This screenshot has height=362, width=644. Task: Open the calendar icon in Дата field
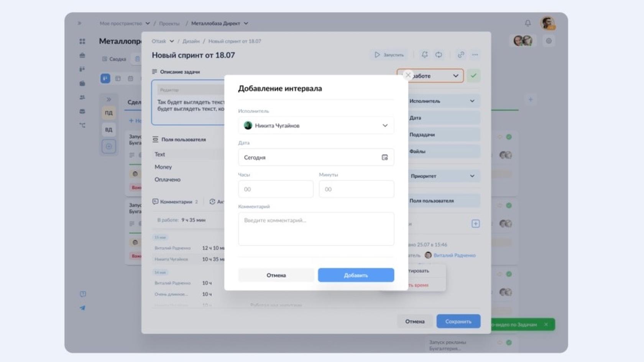pyautogui.click(x=385, y=157)
